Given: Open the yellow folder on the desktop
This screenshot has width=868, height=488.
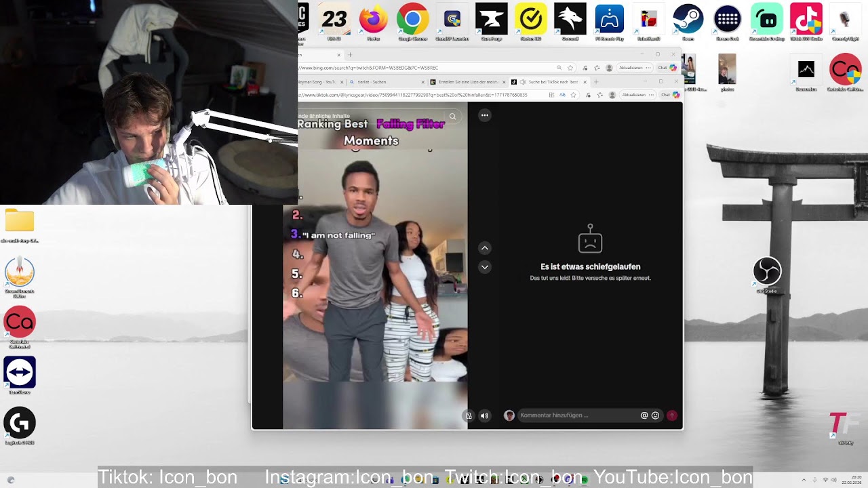Looking at the screenshot, I should pos(20,225).
